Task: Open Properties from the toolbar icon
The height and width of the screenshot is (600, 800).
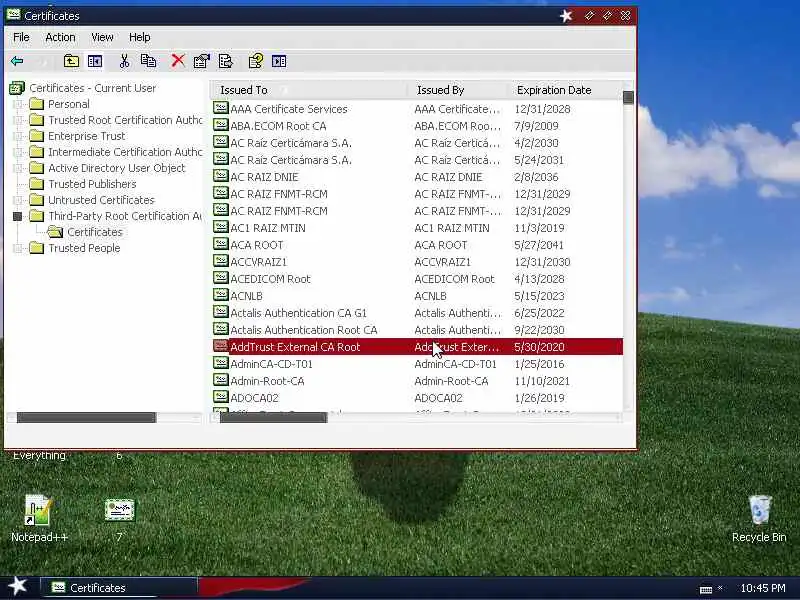Action: (x=202, y=61)
